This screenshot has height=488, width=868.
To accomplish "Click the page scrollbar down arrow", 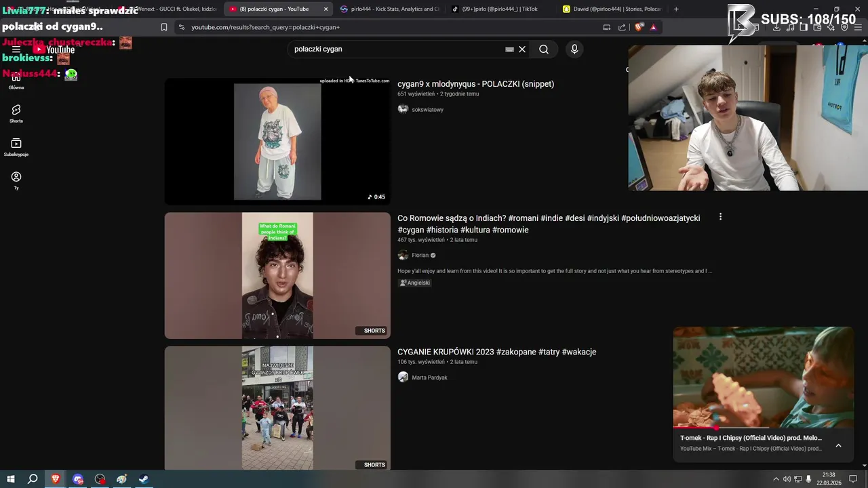I will [863, 466].
